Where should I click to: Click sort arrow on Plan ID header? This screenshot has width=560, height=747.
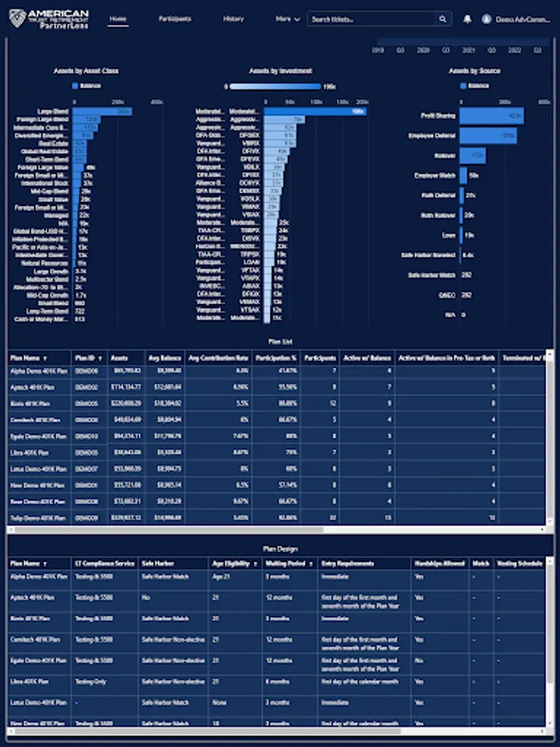coord(100,359)
